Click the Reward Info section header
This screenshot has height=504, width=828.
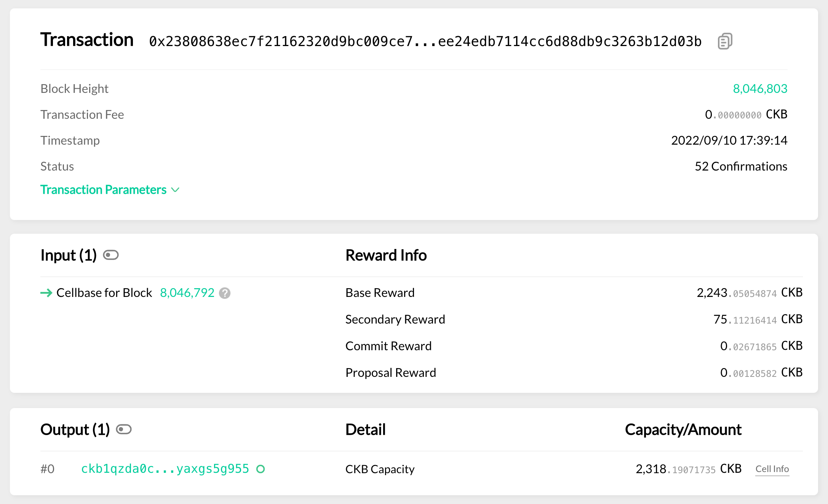(x=386, y=255)
